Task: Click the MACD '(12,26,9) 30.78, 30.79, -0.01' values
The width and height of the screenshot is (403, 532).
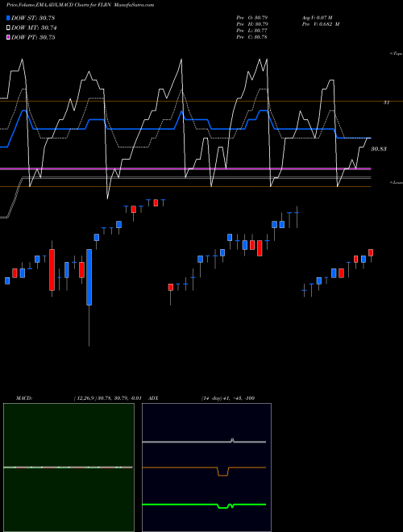Action: (x=107, y=398)
